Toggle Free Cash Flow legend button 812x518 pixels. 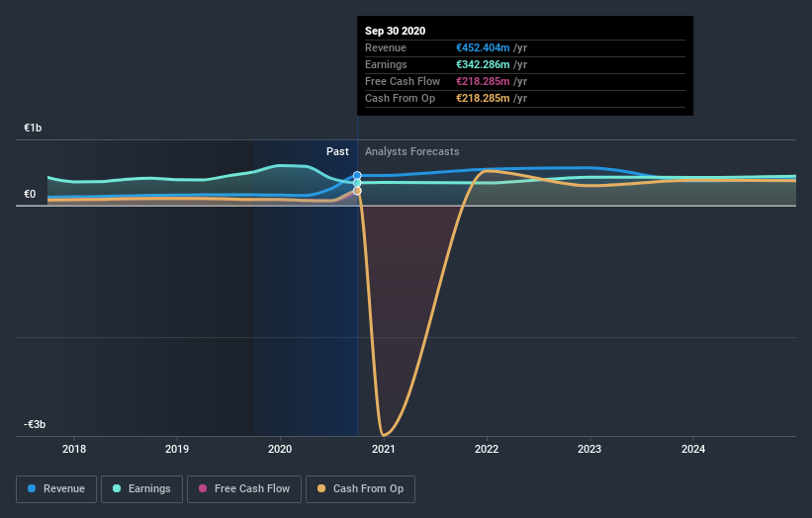pos(244,489)
